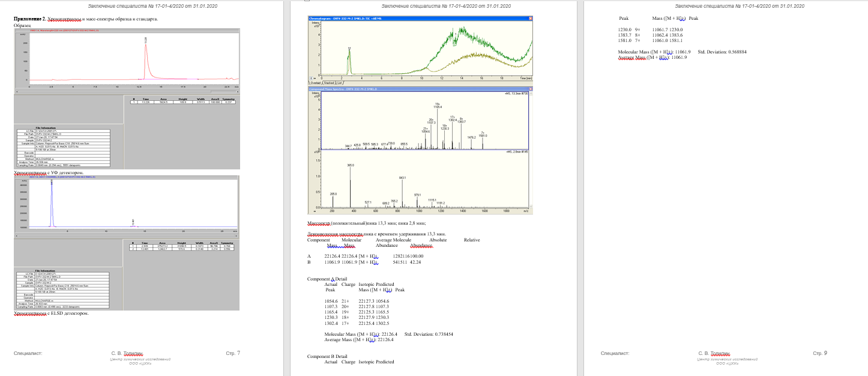The image size is (868, 376).
Task: Click the close button of the Chromatogram window
Action: click(530, 19)
